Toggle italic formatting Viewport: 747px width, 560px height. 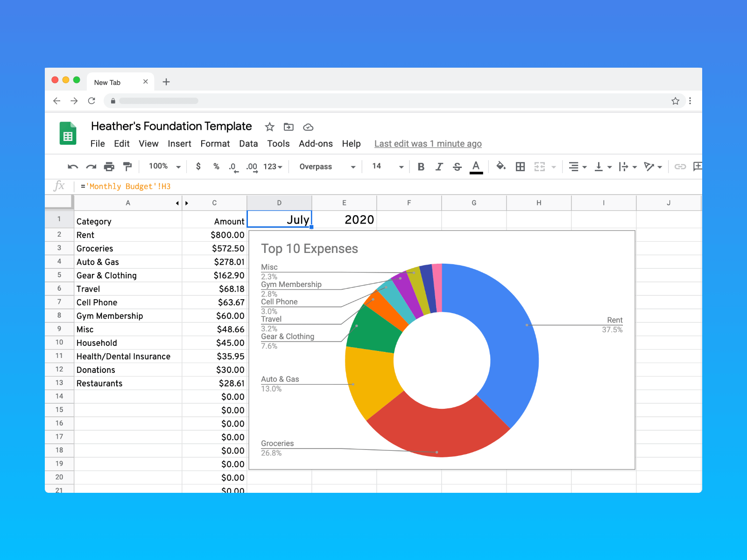439,166
